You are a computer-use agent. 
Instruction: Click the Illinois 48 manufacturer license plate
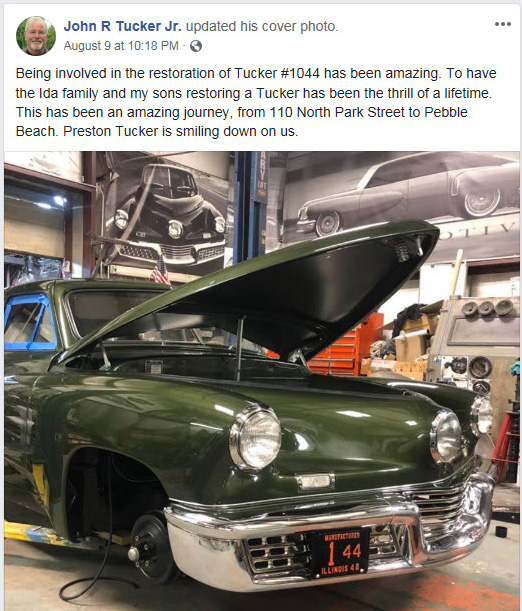(x=340, y=552)
